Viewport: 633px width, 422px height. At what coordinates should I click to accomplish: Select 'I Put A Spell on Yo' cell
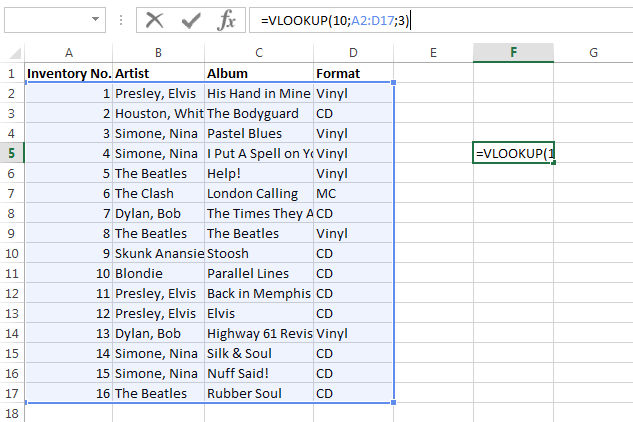(259, 153)
